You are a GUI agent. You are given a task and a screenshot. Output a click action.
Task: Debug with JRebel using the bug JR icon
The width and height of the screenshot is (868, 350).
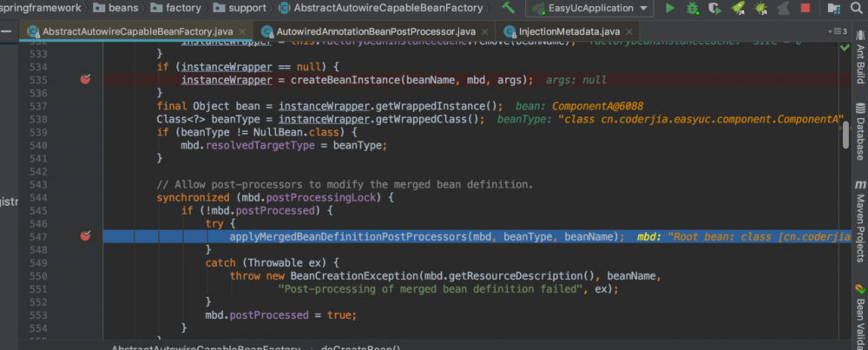pyautogui.click(x=760, y=8)
